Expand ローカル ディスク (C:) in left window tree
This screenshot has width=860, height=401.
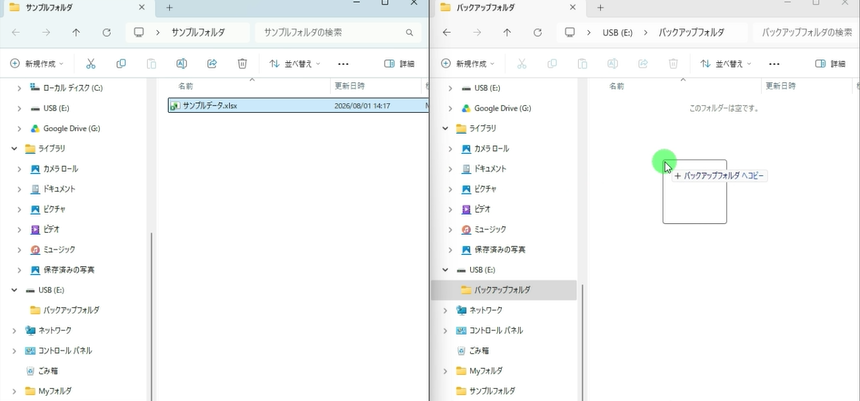[x=20, y=88]
